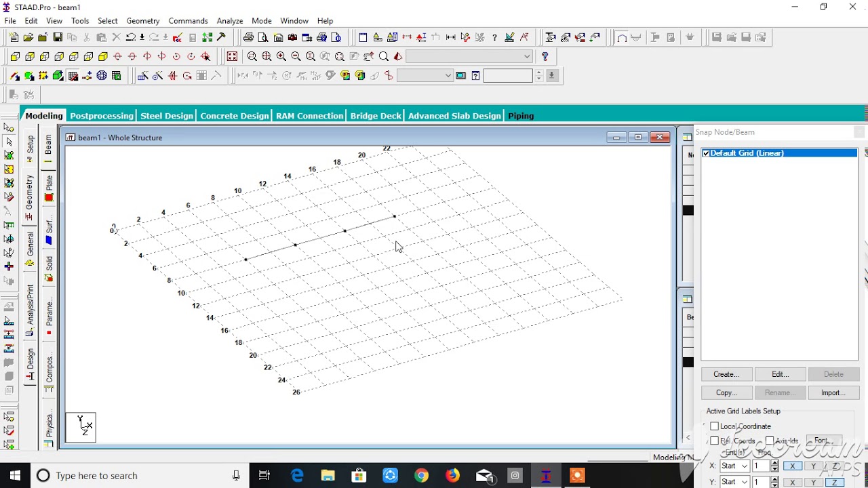Screen dimensions: 868x488
Task: Toggle the X axis button in X row
Action: (792, 466)
